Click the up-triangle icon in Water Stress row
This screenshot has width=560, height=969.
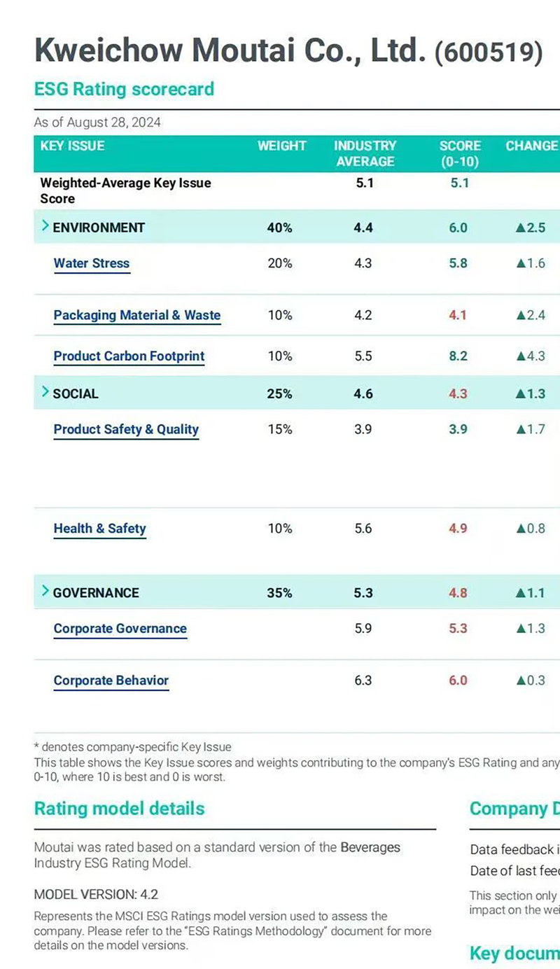tap(520, 264)
